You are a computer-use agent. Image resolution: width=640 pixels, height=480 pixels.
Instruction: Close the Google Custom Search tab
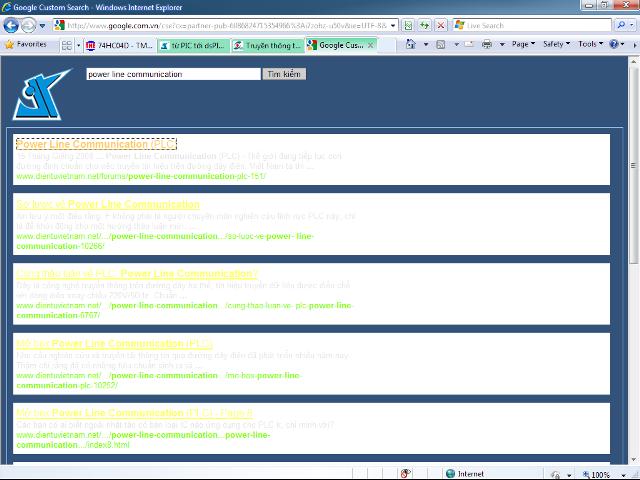click(x=371, y=45)
